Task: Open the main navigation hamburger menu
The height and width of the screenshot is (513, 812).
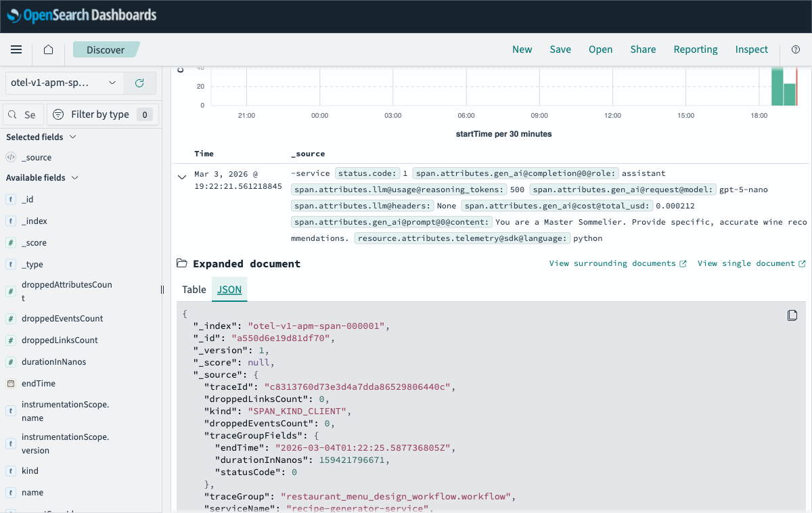Action: (16, 49)
